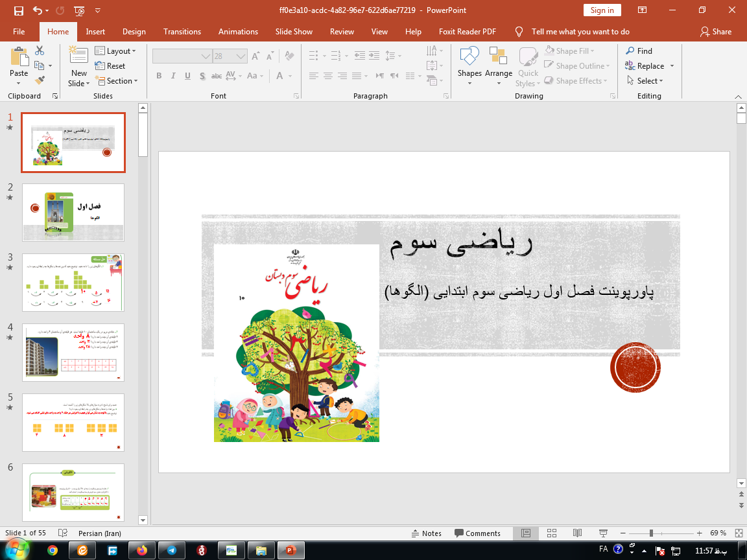
Task: Click Center alignment in the Paragraph group
Action: point(328,76)
